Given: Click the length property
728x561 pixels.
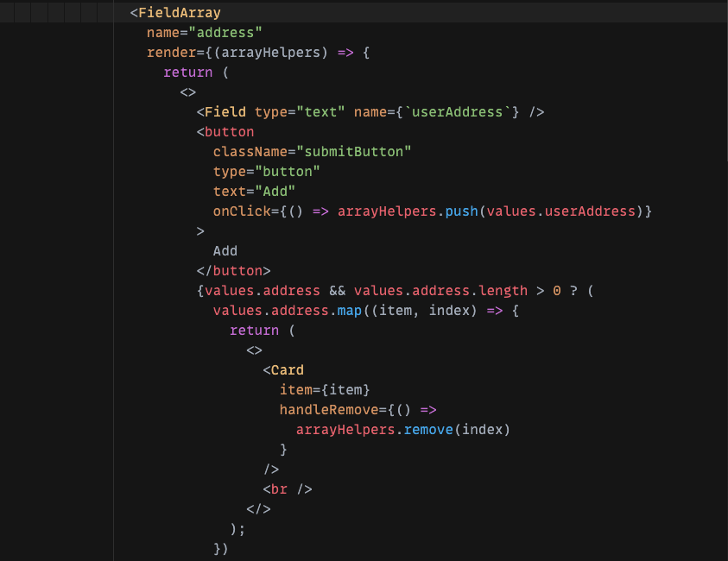Looking at the screenshot, I should pyautogui.click(x=503, y=291).
